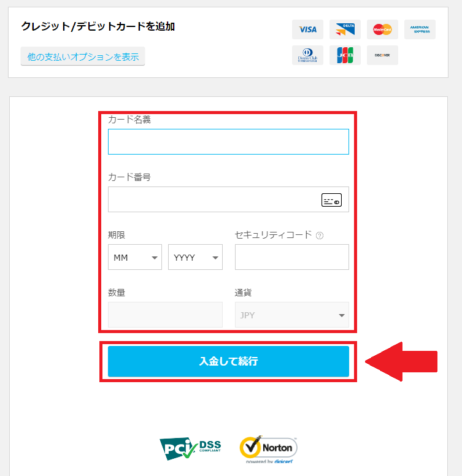Click the JCB card logo
The height and width of the screenshot is (476, 462).
345,55
